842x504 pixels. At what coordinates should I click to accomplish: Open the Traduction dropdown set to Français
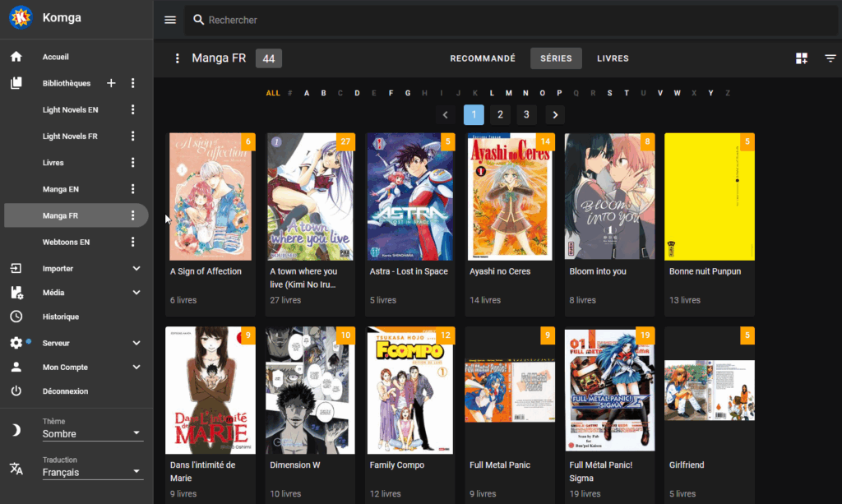[x=93, y=472]
